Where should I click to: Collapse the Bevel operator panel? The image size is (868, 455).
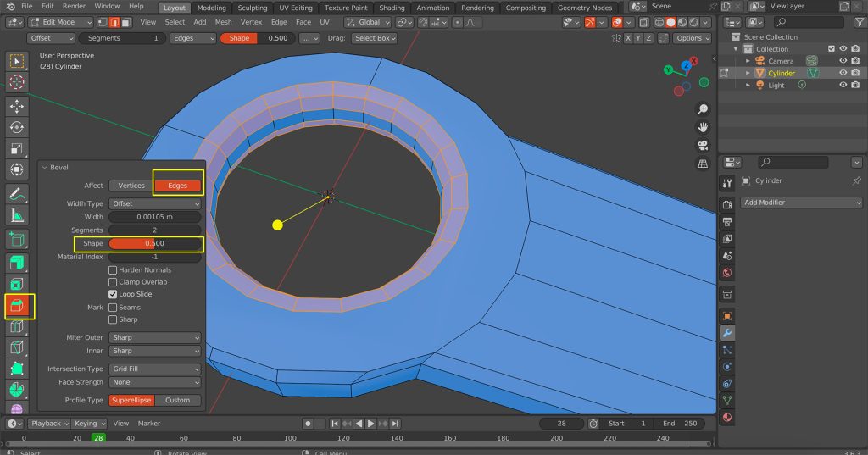[x=45, y=168]
